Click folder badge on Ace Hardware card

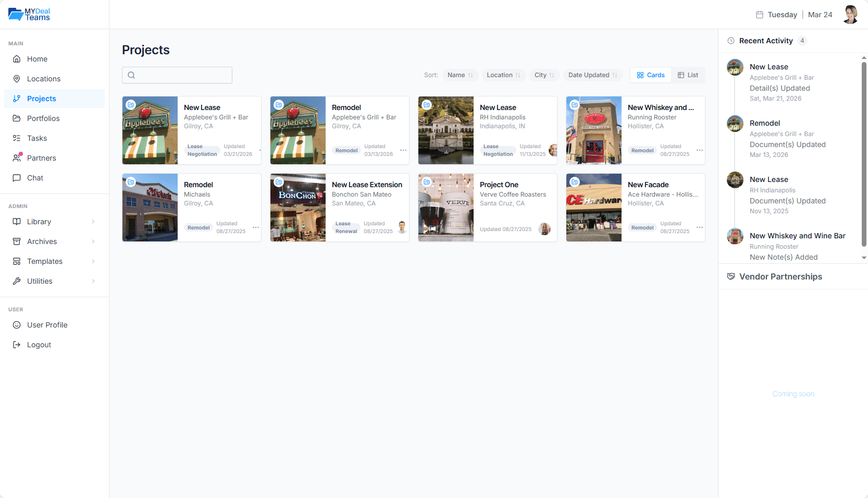pos(575,182)
